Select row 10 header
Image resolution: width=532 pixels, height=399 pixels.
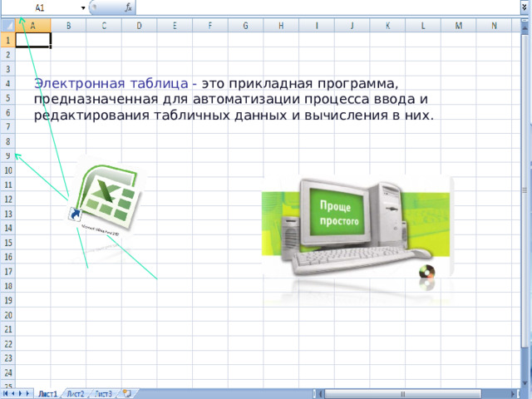8,170
